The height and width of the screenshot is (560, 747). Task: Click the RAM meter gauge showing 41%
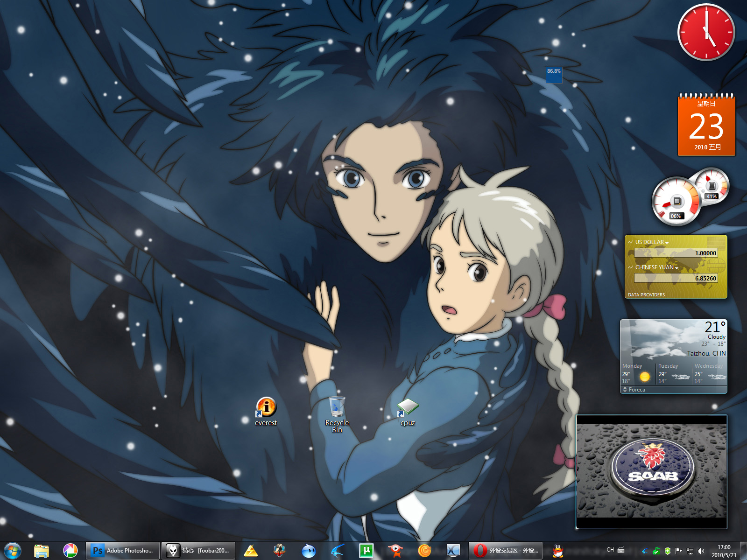[x=711, y=186]
